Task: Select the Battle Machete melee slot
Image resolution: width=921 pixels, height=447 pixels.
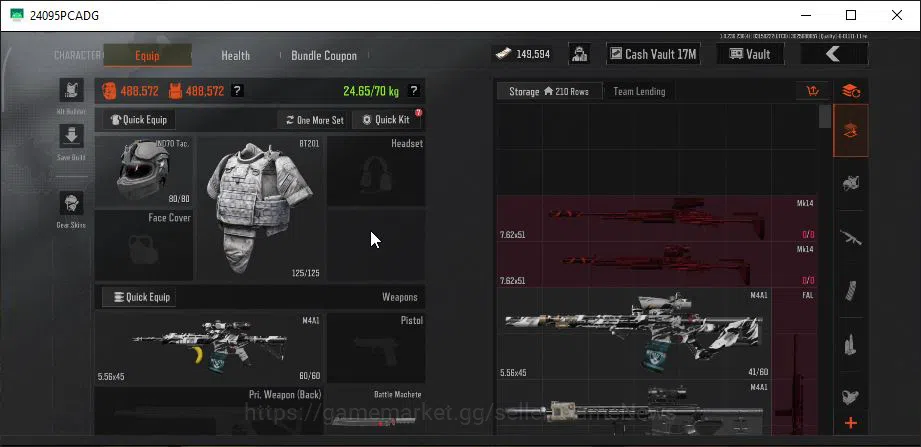Action: pyautogui.click(x=376, y=411)
